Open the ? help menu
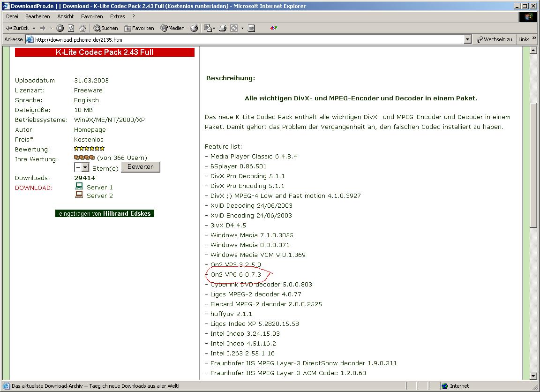The height and width of the screenshot is (392, 540). (x=134, y=16)
